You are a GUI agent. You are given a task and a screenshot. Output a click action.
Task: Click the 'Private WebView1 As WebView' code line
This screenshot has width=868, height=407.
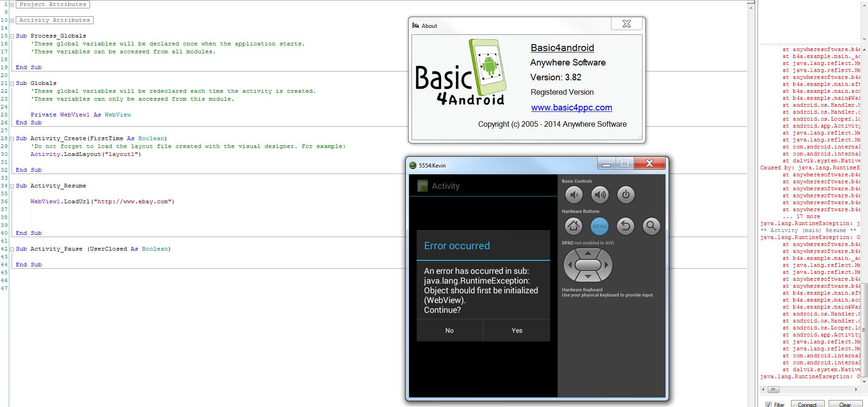pos(81,115)
